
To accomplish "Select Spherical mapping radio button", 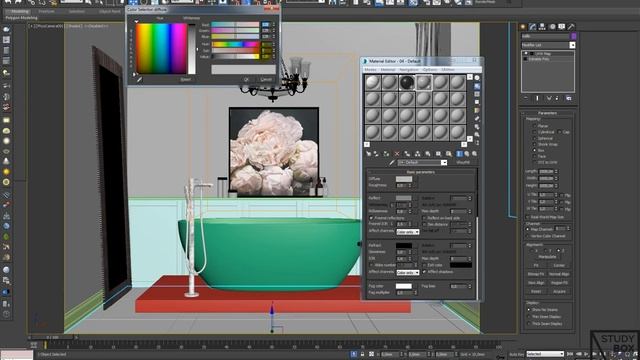I will coord(535,138).
